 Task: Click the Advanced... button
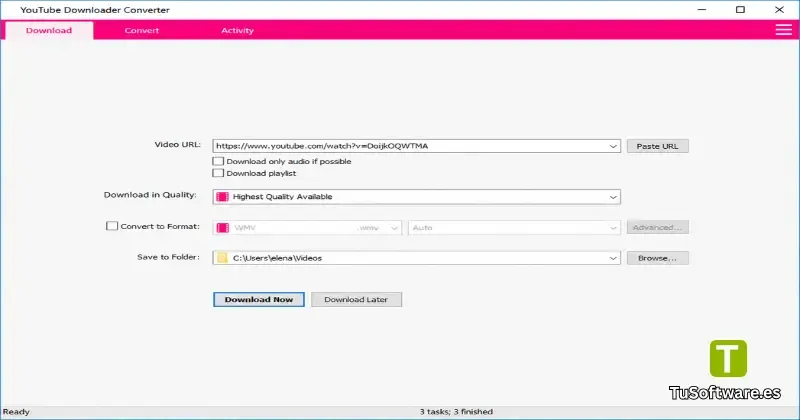pyautogui.click(x=658, y=227)
